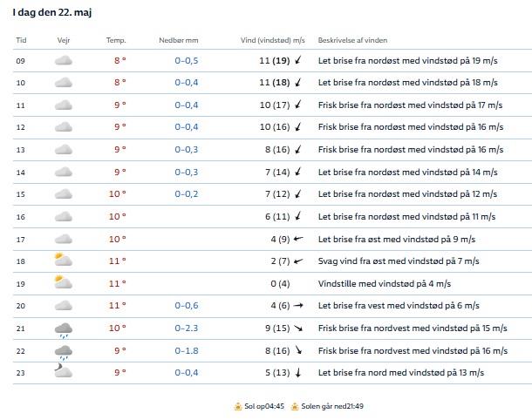Click the north wind arrow at hour 23
This screenshot has height=420, width=532.
click(x=298, y=372)
